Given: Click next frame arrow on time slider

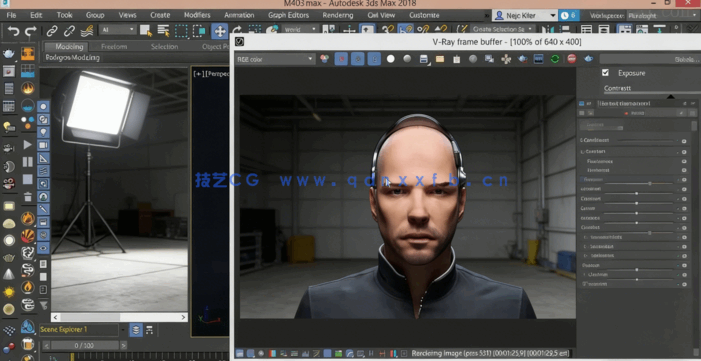Looking at the screenshot, I should [123, 345].
